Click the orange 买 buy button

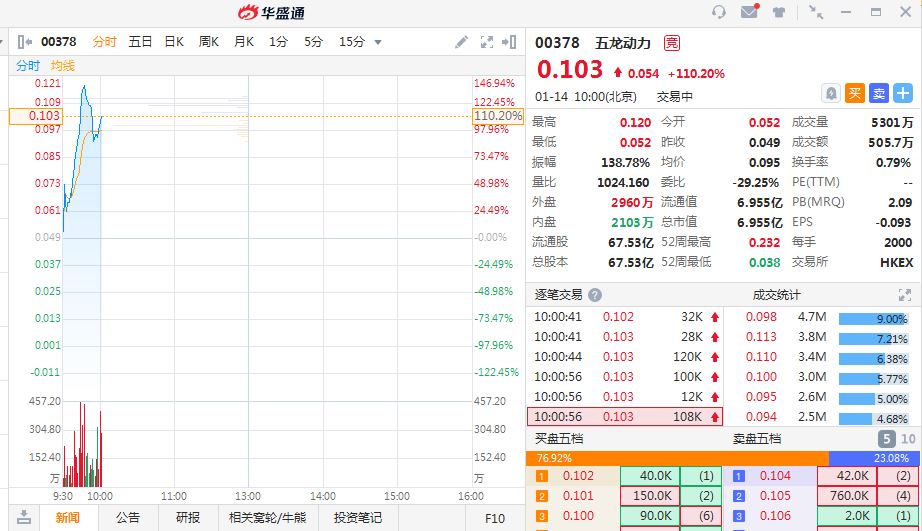pos(854,93)
